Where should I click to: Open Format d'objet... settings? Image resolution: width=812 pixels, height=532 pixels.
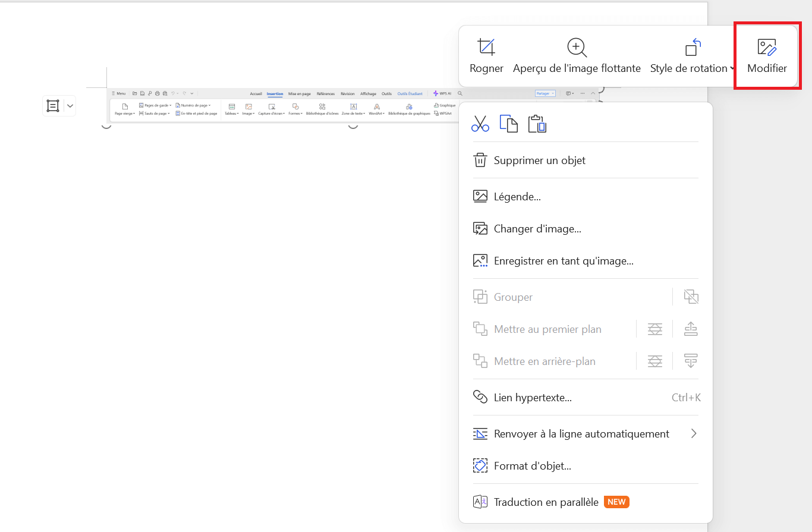coord(532,466)
